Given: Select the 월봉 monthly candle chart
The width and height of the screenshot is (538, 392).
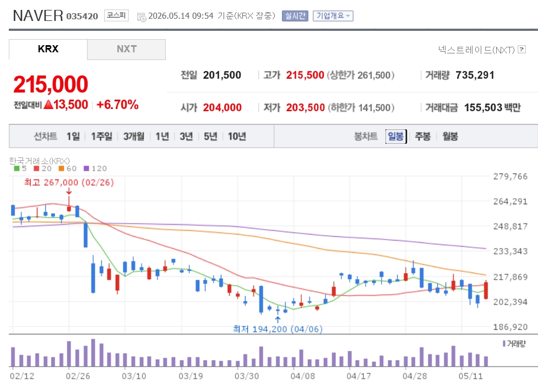Looking at the screenshot, I should click(450, 137).
